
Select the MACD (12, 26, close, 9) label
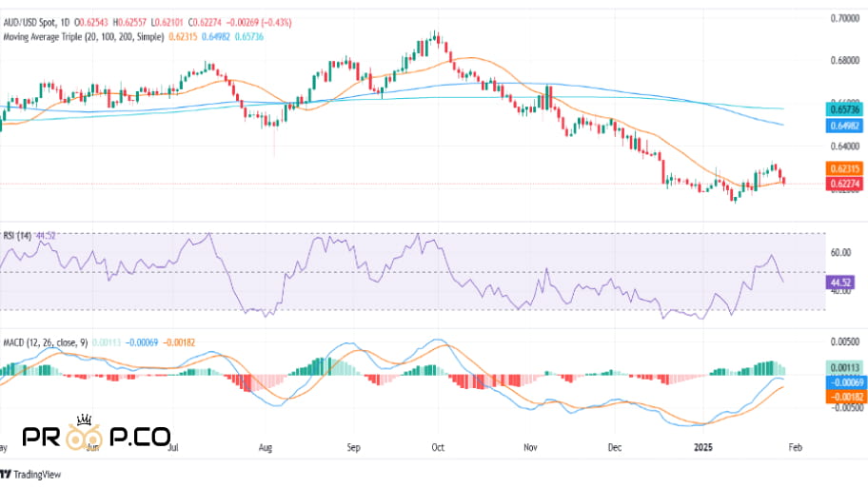pos(46,343)
